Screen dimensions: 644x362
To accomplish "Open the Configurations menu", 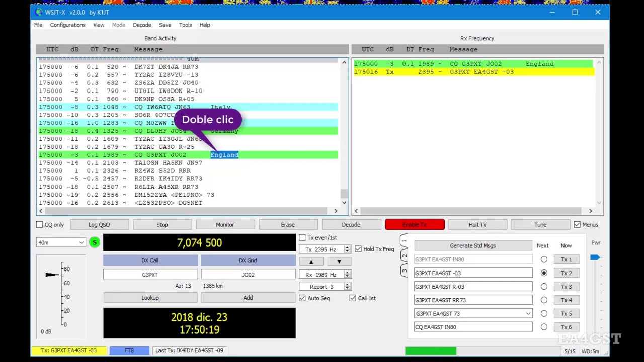I will (67, 25).
